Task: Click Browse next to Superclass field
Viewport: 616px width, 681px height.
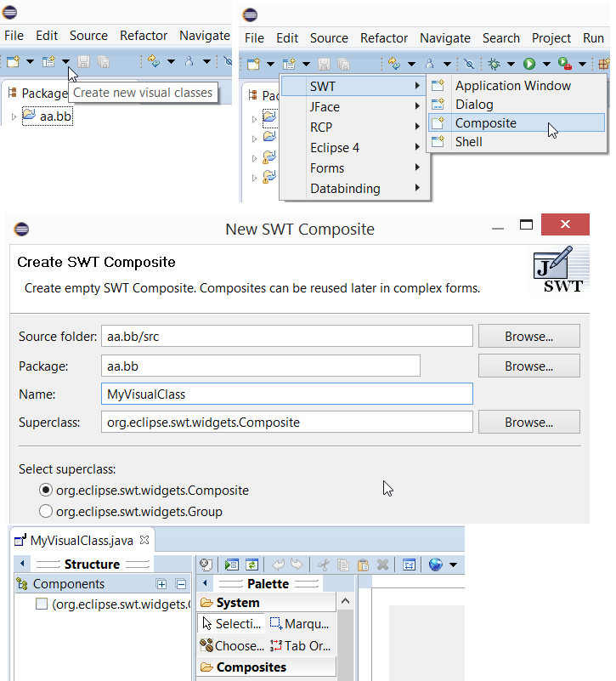Action: point(528,422)
